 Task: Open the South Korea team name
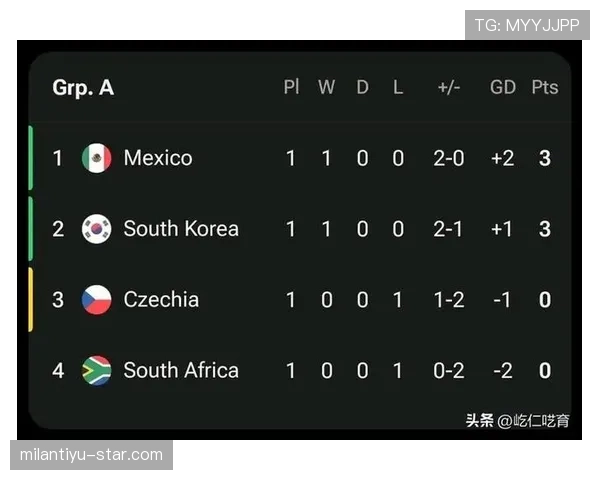[x=181, y=229]
